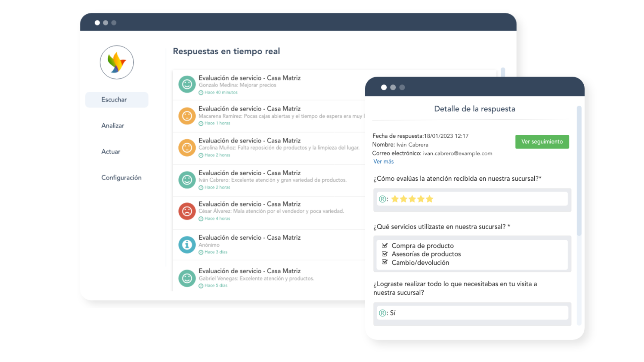
Task: Click green smiley icon for Gonzalo Medina response
Action: point(187,84)
